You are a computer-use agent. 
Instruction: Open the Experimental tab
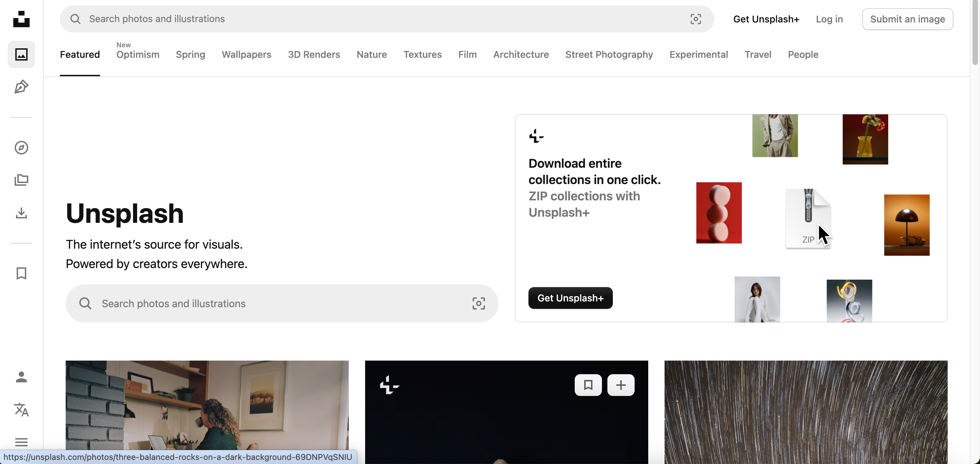coord(699,54)
